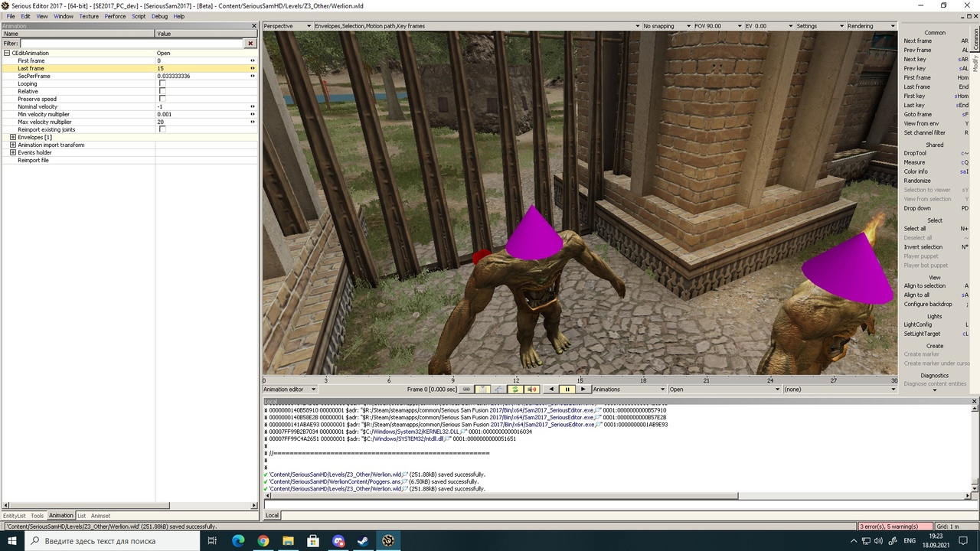Click spinner arrows for Min velocity multiplier
This screenshot has height=551, width=980.
click(x=253, y=114)
